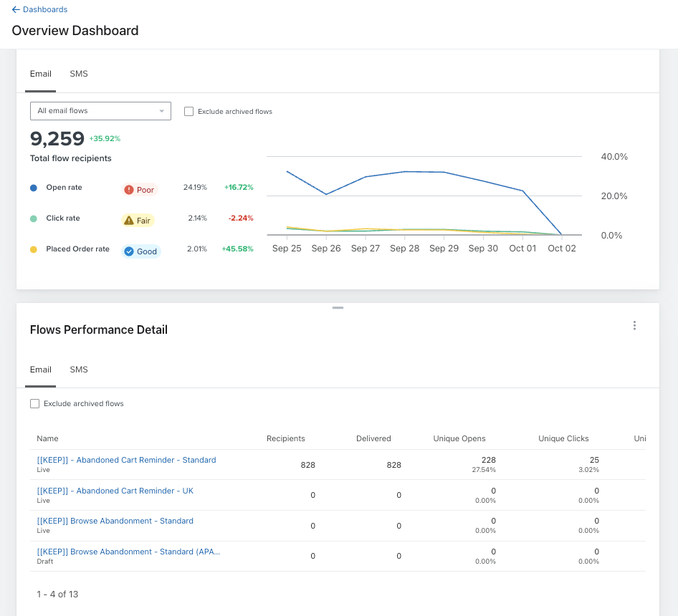The width and height of the screenshot is (678, 616).
Task: Open the All email flows dropdown
Action: pos(100,111)
